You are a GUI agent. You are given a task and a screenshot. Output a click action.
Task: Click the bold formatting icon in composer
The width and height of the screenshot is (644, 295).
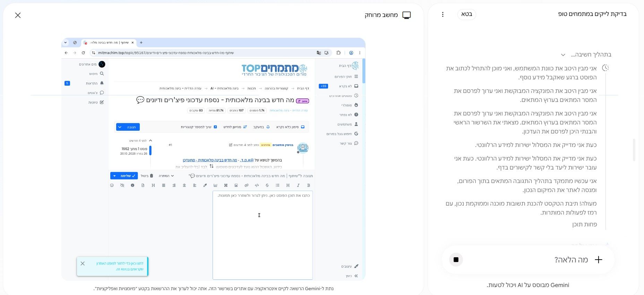pos(309,185)
